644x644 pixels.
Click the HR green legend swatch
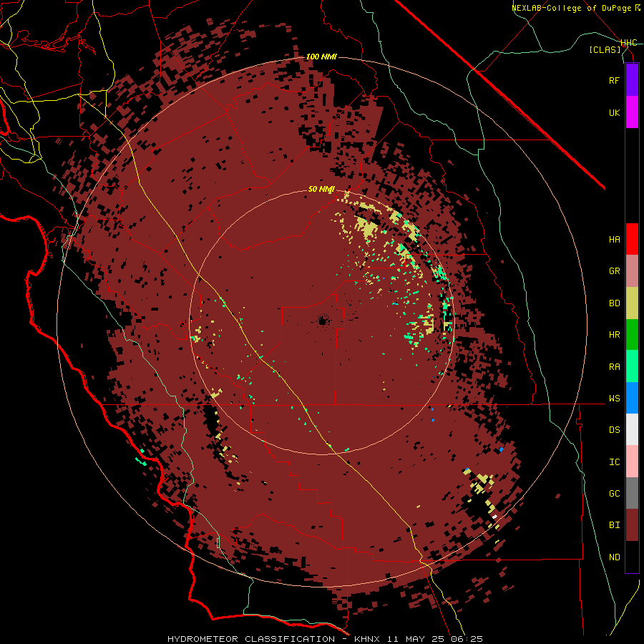click(x=632, y=335)
